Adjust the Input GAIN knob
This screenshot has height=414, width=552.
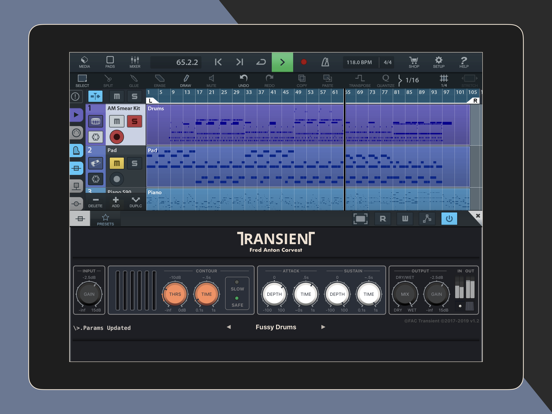[x=89, y=294]
